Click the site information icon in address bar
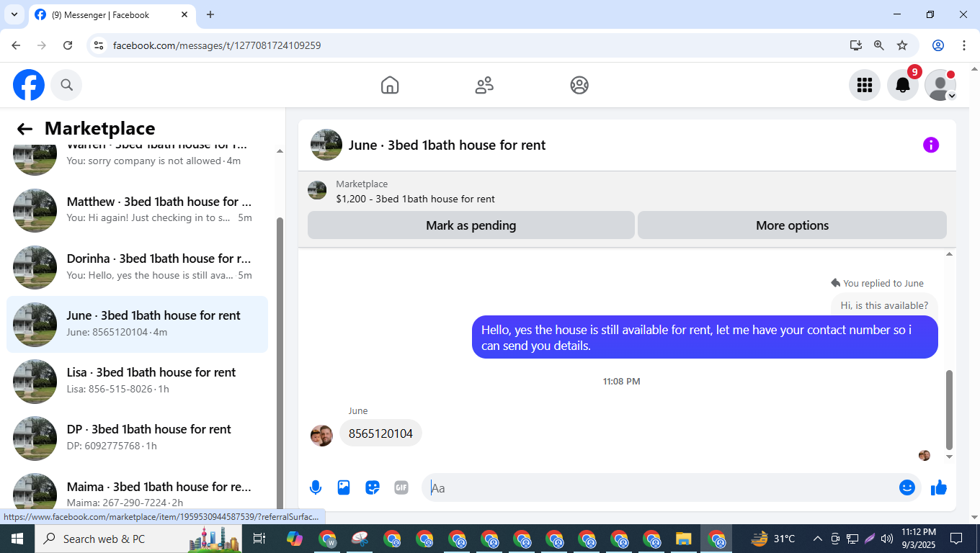The width and height of the screenshot is (980, 553). point(99,45)
